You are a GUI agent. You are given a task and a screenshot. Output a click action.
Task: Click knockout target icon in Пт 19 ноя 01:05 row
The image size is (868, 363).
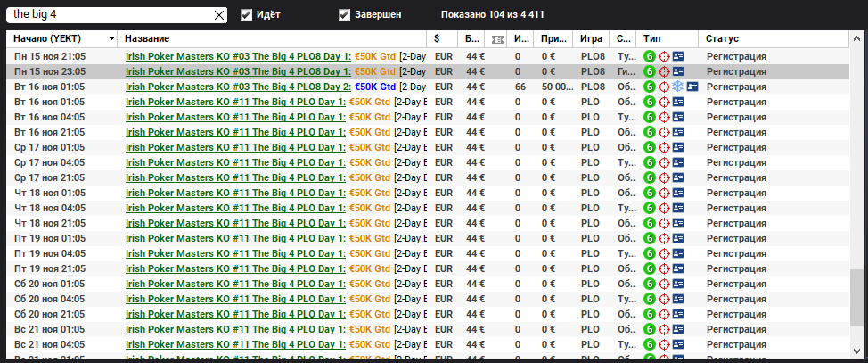point(664,238)
